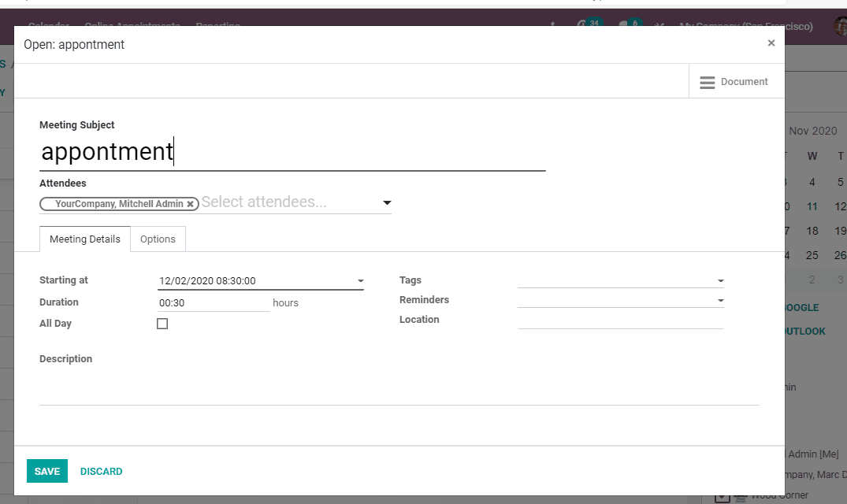Select date 26 in mini calendar
Screen dimensions: 847x504
click(x=840, y=255)
